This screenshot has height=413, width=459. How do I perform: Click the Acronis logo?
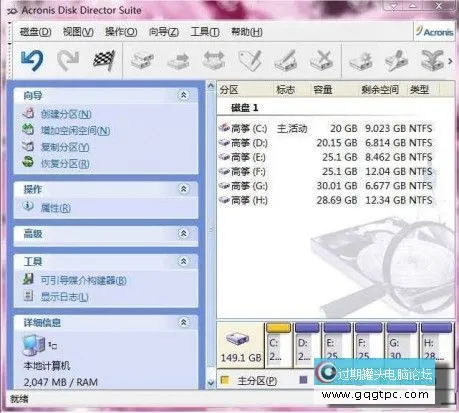pyautogui.click(x=434, y=32)
